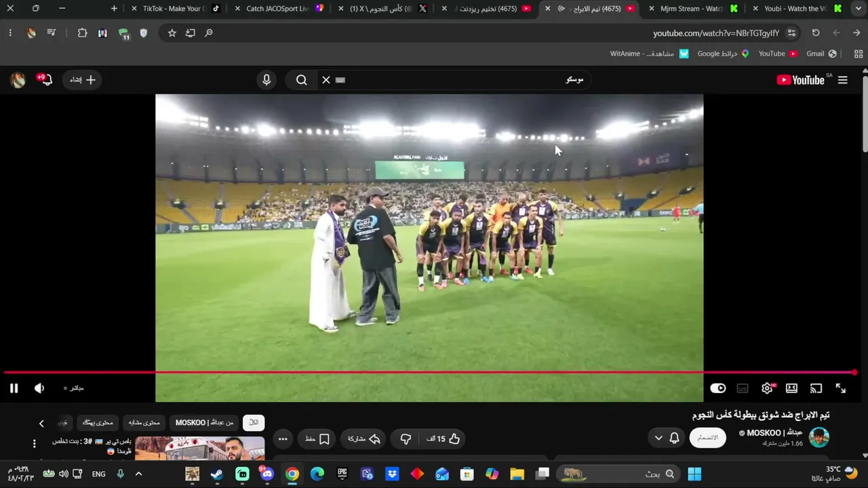
Task: Open the WitAnime bookmark
Action: tap(650, 54)
